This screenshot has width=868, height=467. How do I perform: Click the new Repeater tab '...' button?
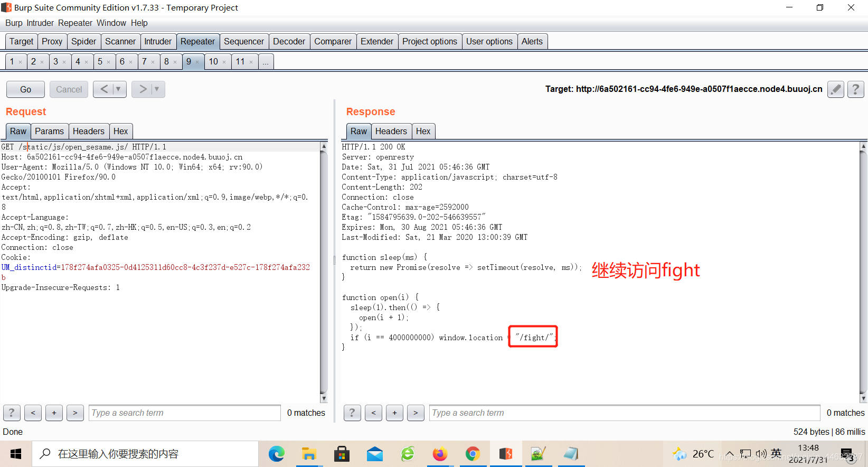266,62
